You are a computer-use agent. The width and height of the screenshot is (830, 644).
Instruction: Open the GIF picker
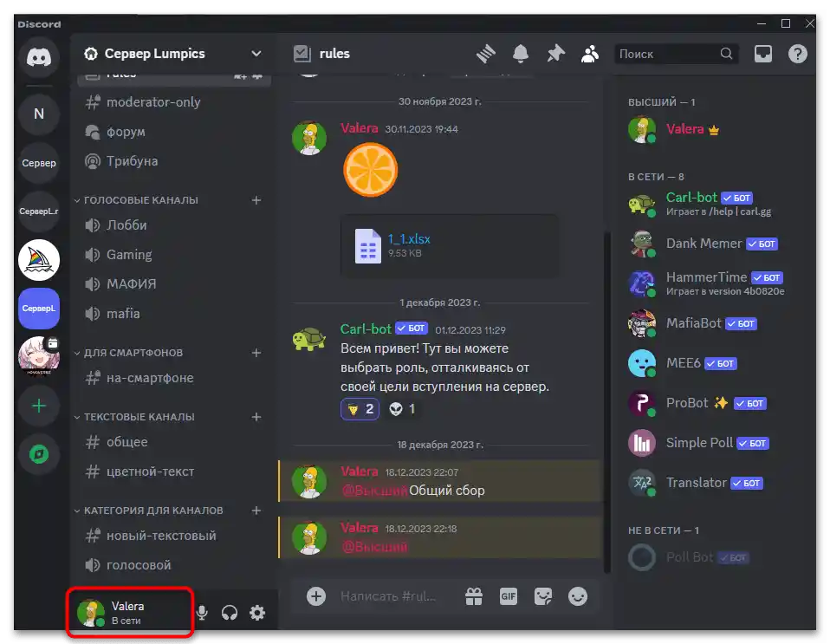[509, 596]
